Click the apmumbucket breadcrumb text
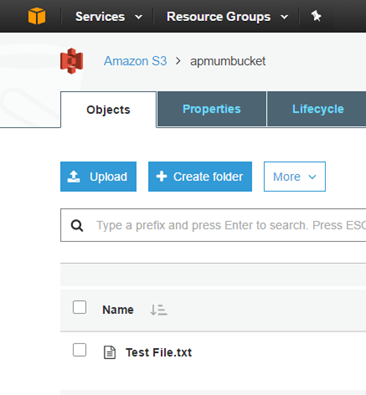Viewport: 366px width, 395px height. [228, 61]
